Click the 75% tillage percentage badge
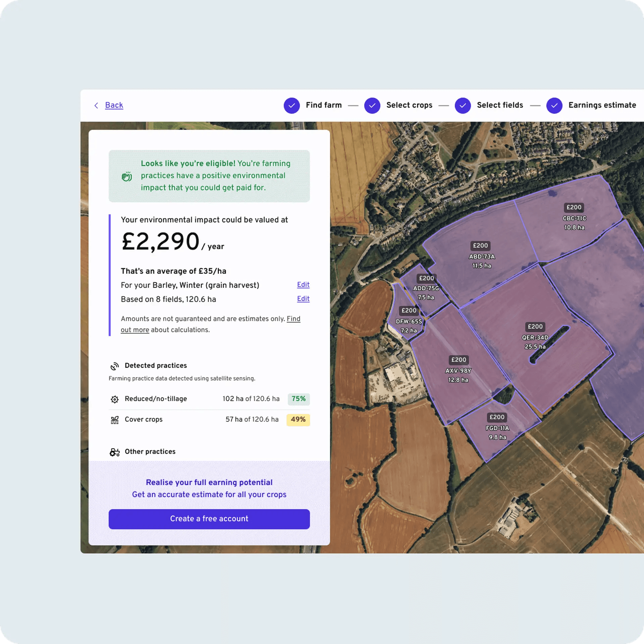The width and height of the screenshot is (644, 644). [x=298, y=399]
